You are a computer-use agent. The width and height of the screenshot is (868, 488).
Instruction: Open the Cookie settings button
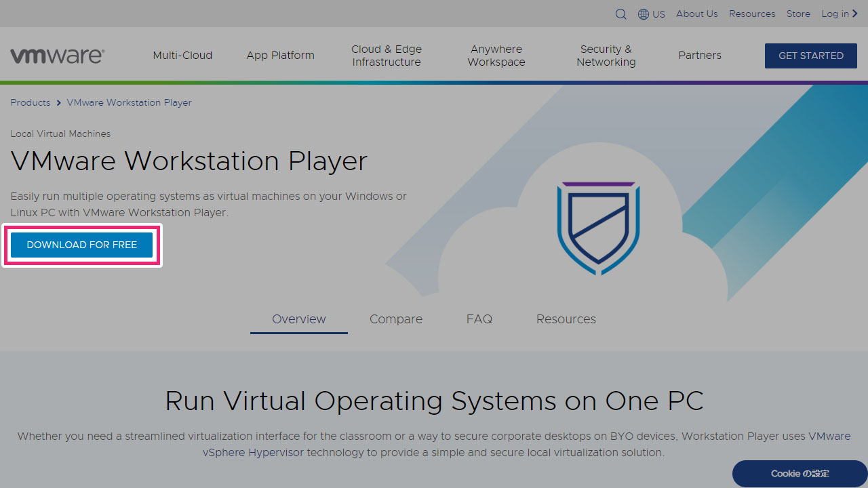click(x=800, y=474)
